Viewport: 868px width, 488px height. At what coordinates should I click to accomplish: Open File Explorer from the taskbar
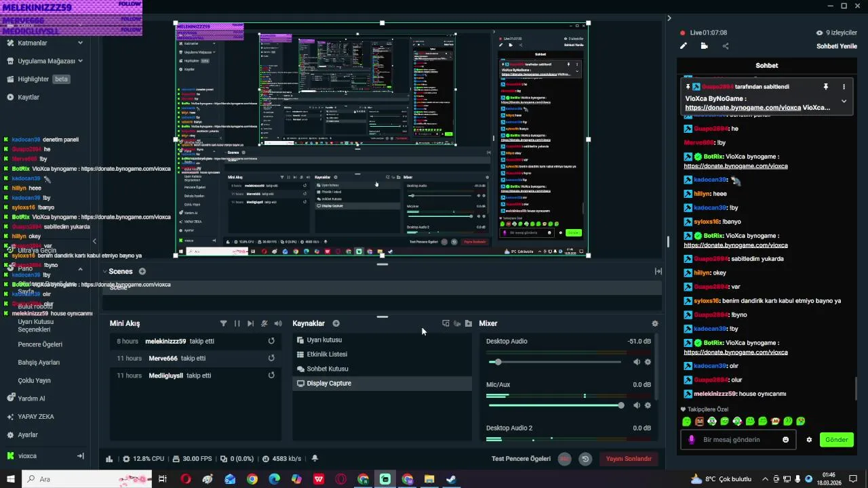pos(429,479)
